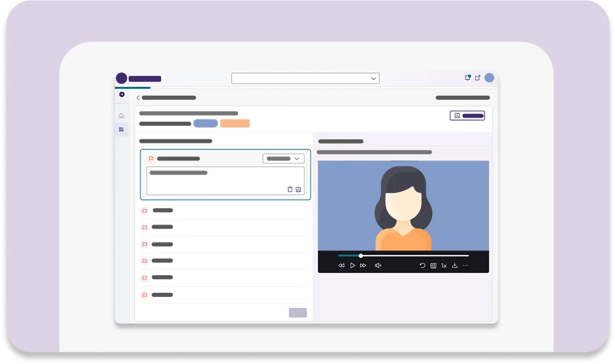Screen dimensions: 615x364
Task: Go back using the left chevron
Action: 138,98
